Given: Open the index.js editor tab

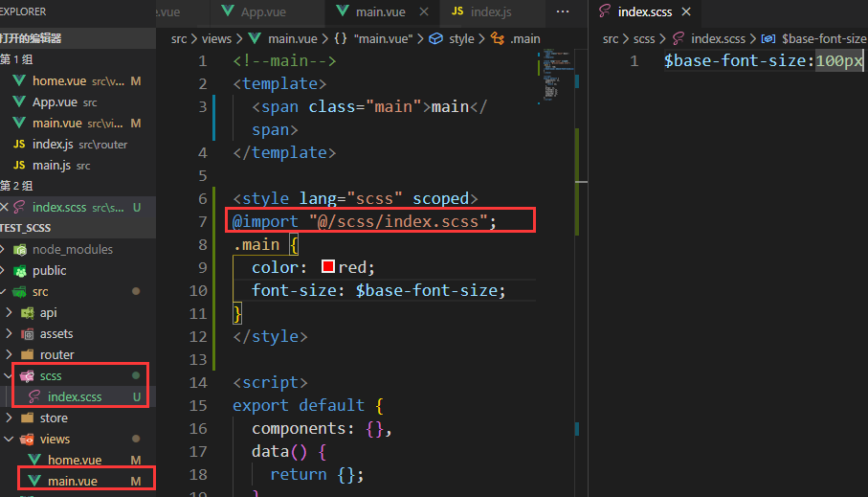Looking at the screenshot, I should tap(491, 11).
